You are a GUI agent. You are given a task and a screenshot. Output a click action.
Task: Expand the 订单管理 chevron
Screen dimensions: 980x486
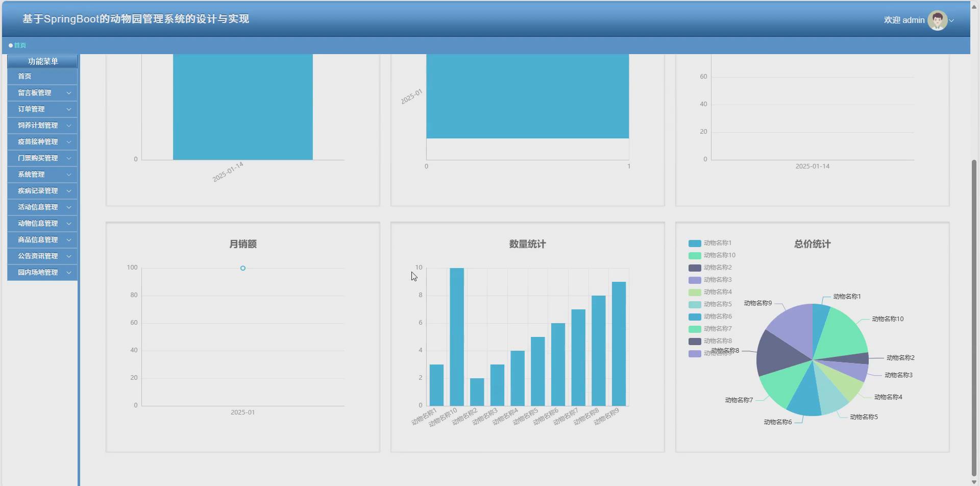pyautogui.click(x=69, y=109)
